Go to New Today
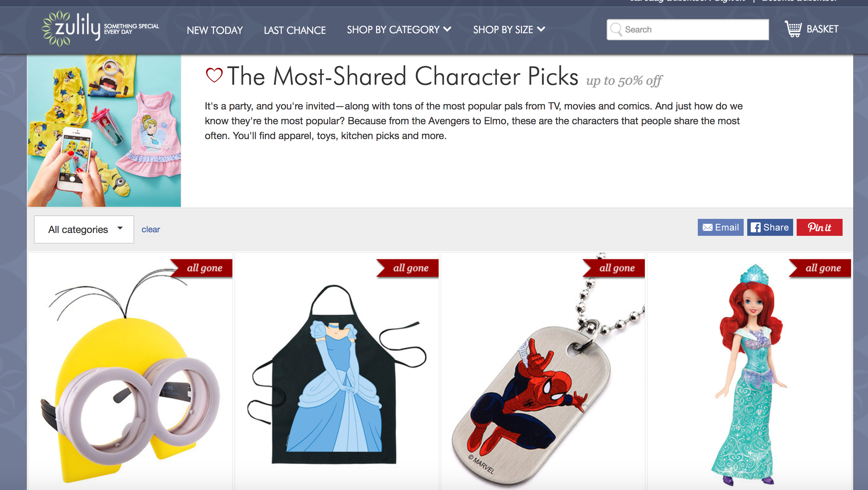The width and height of the screenshot is (868, 490). pyautogui.click(x=215, y=30)
